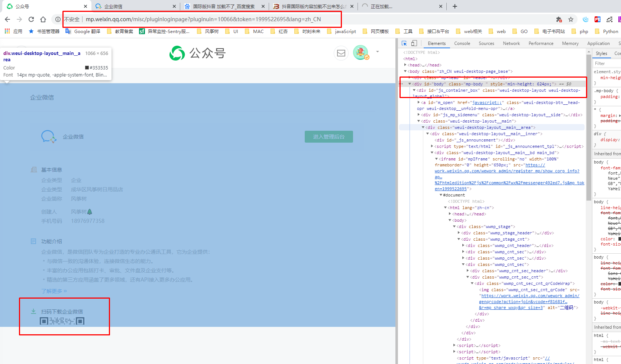Open the Chrome 应用 apps shortcut
Image resolution: width=621 pixels, height=364 pixels.
[13, 32]
